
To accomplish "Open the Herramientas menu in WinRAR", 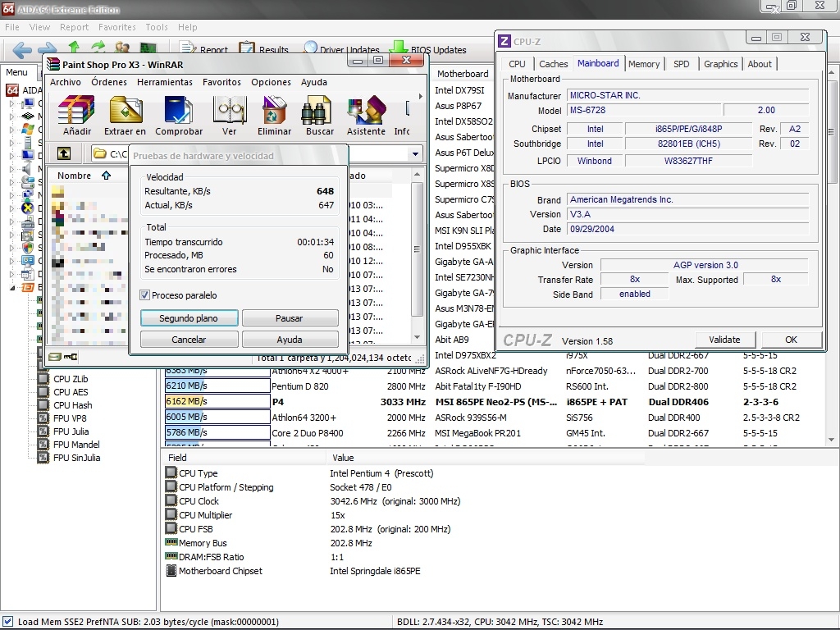I will (164, 82).
